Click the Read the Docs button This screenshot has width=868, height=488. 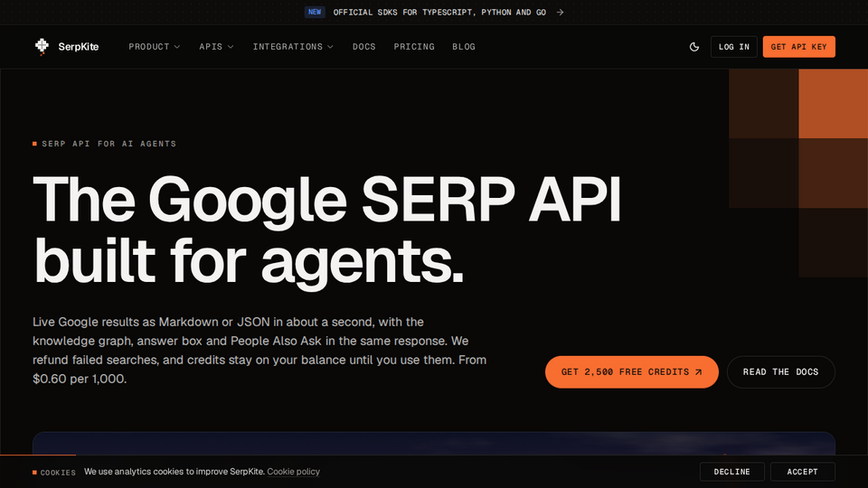click(780, 371)
